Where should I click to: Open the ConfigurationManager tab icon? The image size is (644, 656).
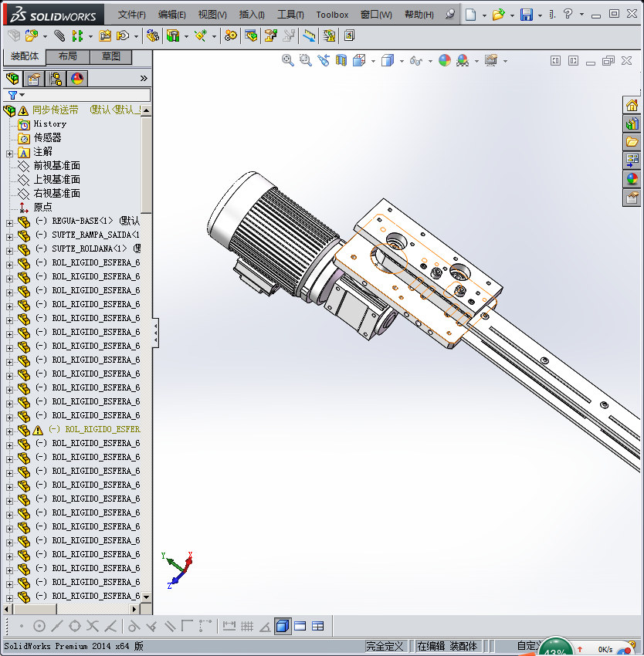click(56, 78)
